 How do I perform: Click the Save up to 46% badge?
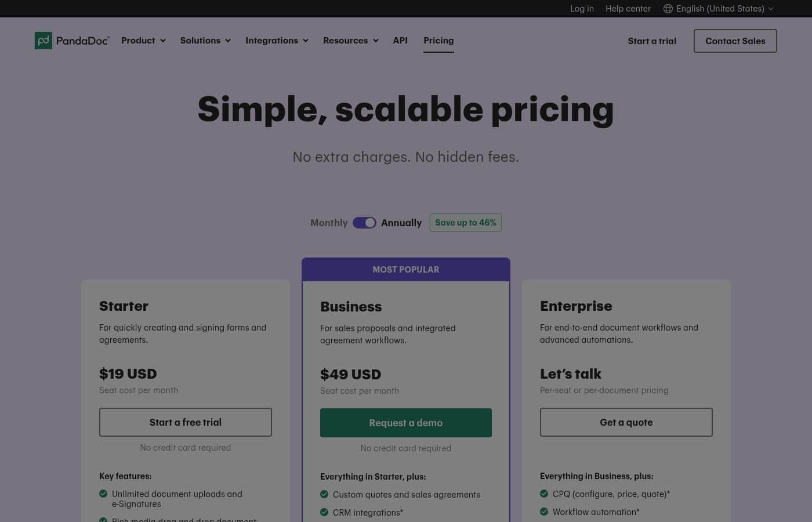point(466,223)
